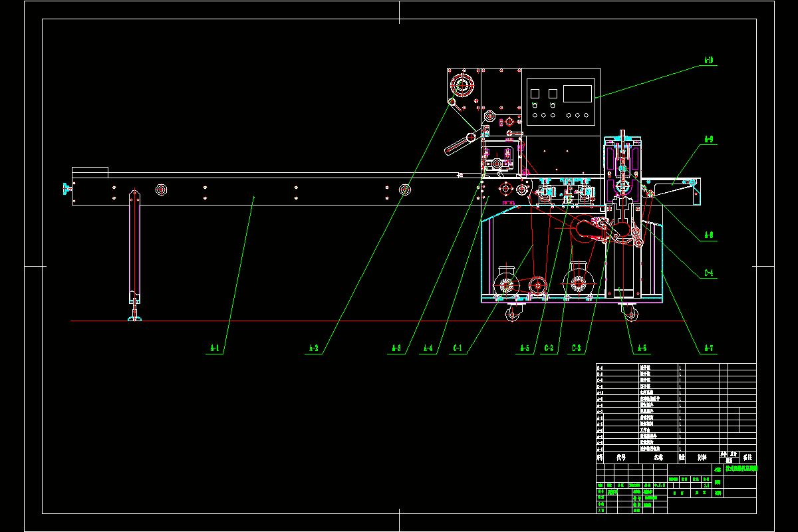Select the A-1 callout label

pyautogui.click(x=214, y=348)
